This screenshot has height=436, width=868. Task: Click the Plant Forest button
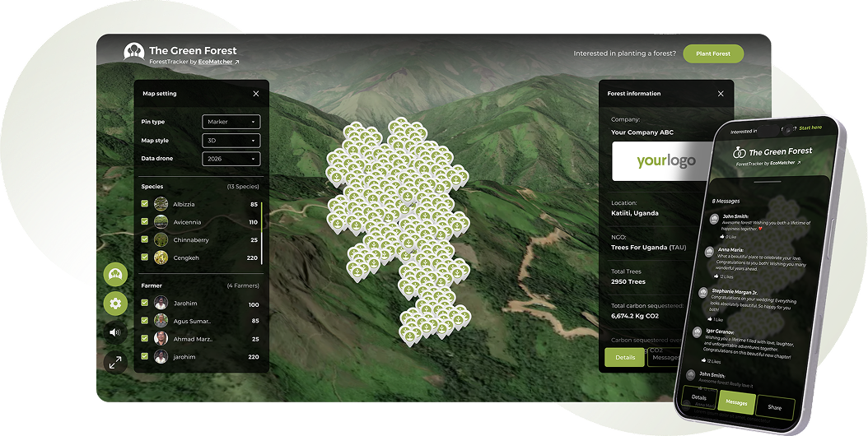(713, 53)
